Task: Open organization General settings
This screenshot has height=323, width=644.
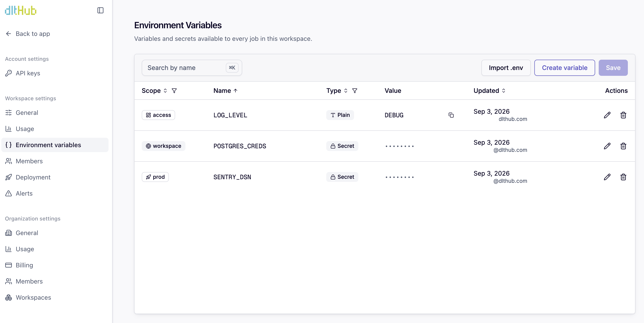Action: [x=55, y=233]
